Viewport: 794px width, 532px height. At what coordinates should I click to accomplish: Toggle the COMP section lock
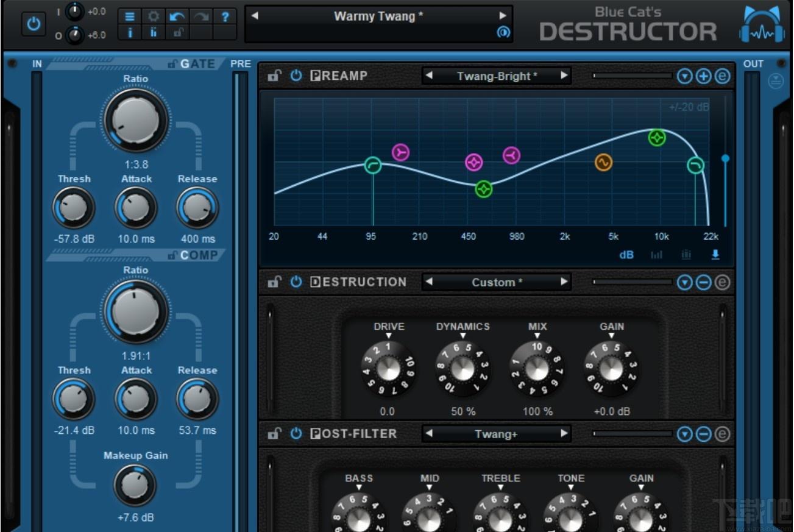(172, 255)
